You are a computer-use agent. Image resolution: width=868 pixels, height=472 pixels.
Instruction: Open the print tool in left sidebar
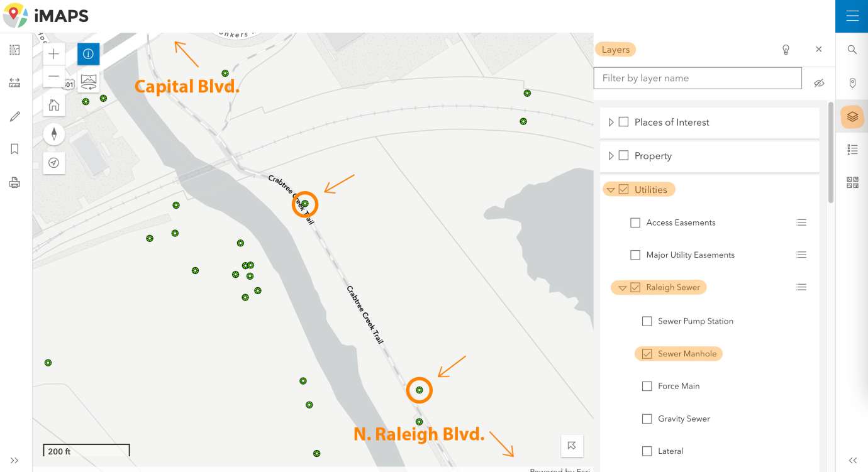15,183
